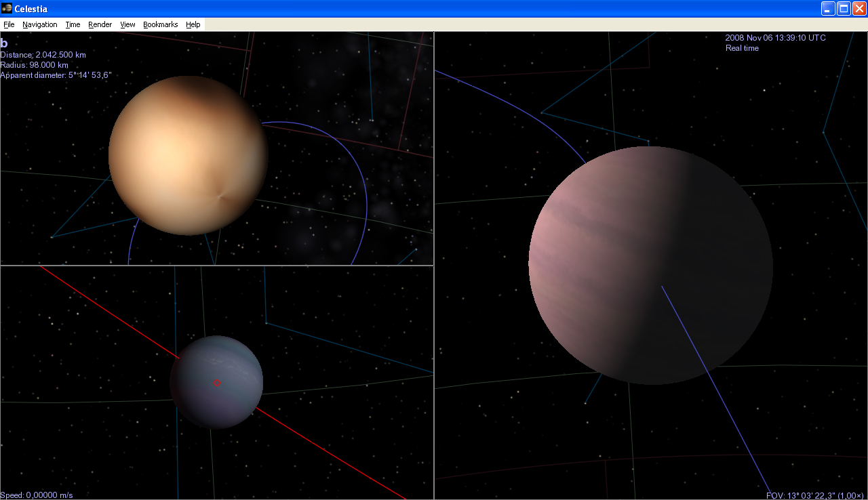The height and width of the screenshot is (500, 868).
Task: Open the File menu
Action: (x=9, y=24)
